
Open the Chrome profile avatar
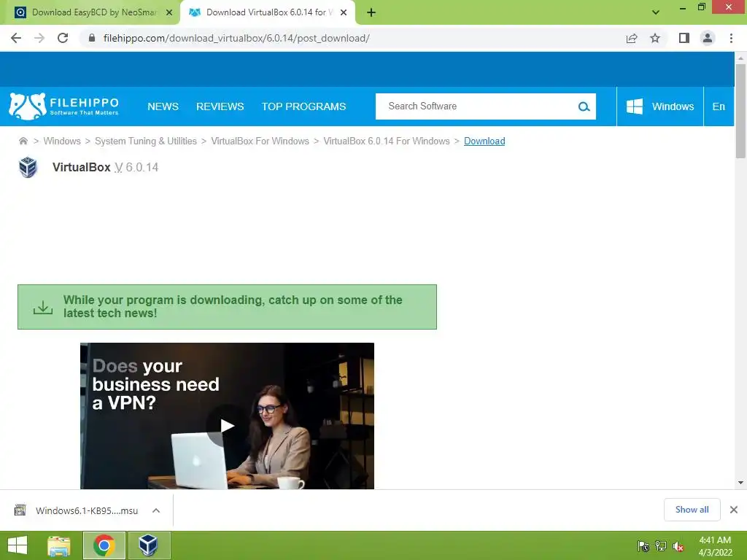click(708, 38)
